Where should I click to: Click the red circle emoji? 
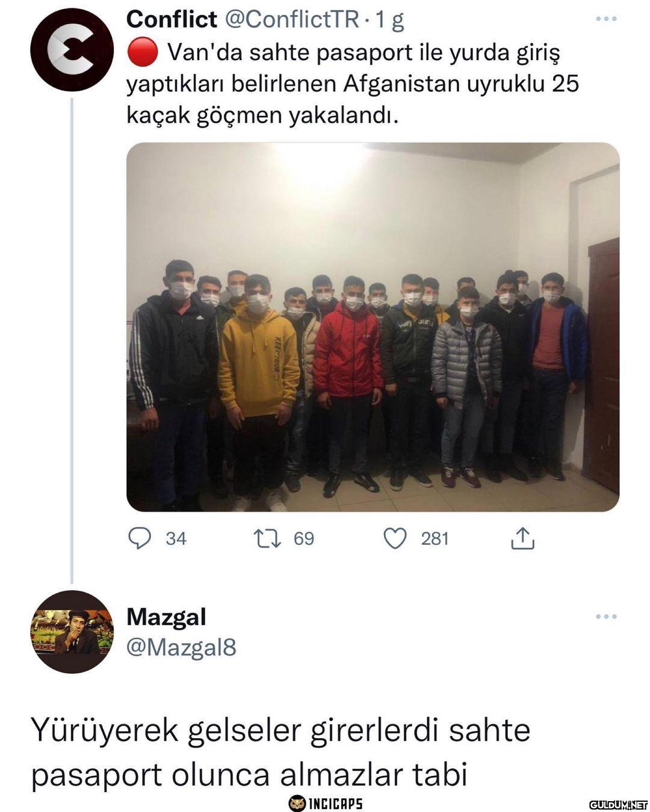coord(142,53)
